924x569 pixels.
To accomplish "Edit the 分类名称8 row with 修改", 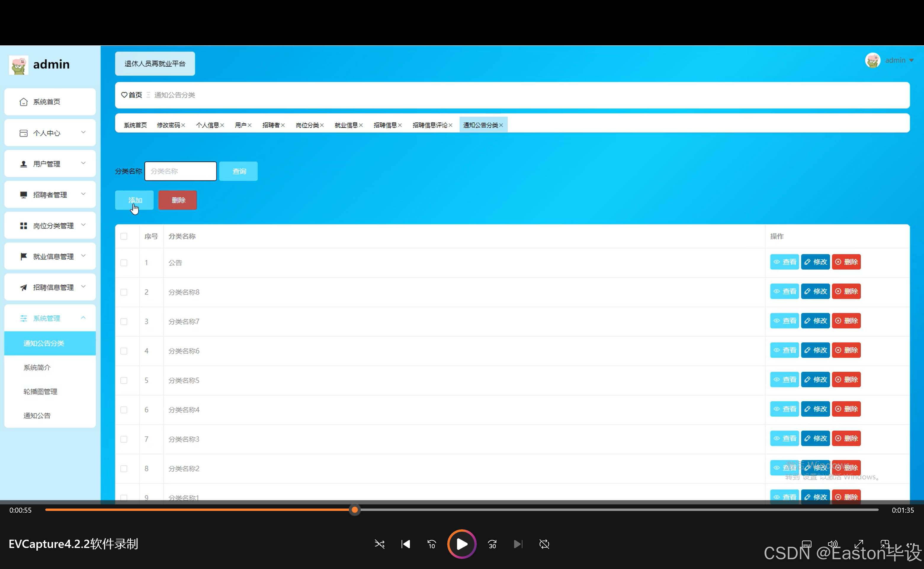I will click(815, 291).
